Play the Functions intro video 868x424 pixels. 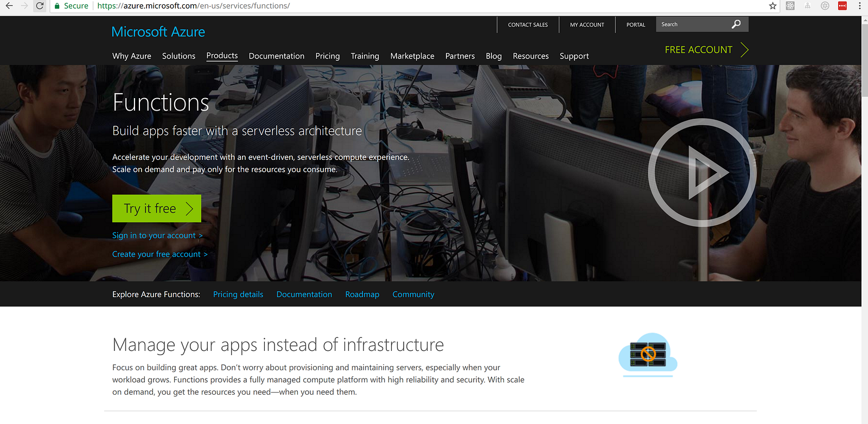click(x=702, y=172)
